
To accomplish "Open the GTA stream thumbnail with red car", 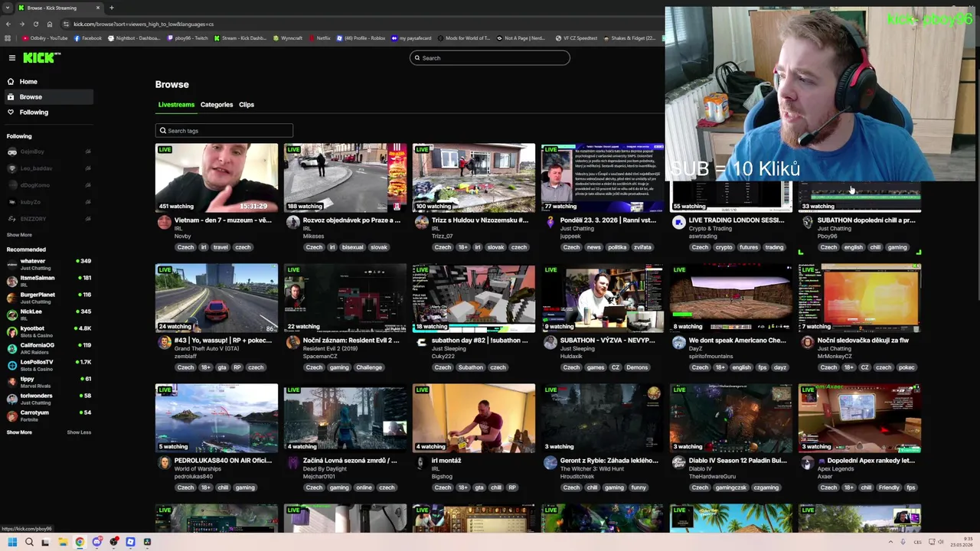I will (217, 298).
